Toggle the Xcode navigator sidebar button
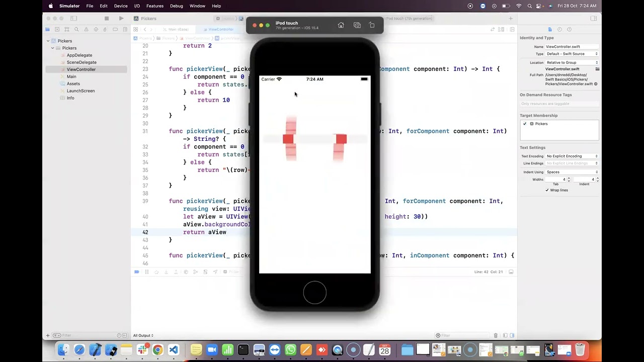Viewport: 644px width, 362px height. [74, 19]
